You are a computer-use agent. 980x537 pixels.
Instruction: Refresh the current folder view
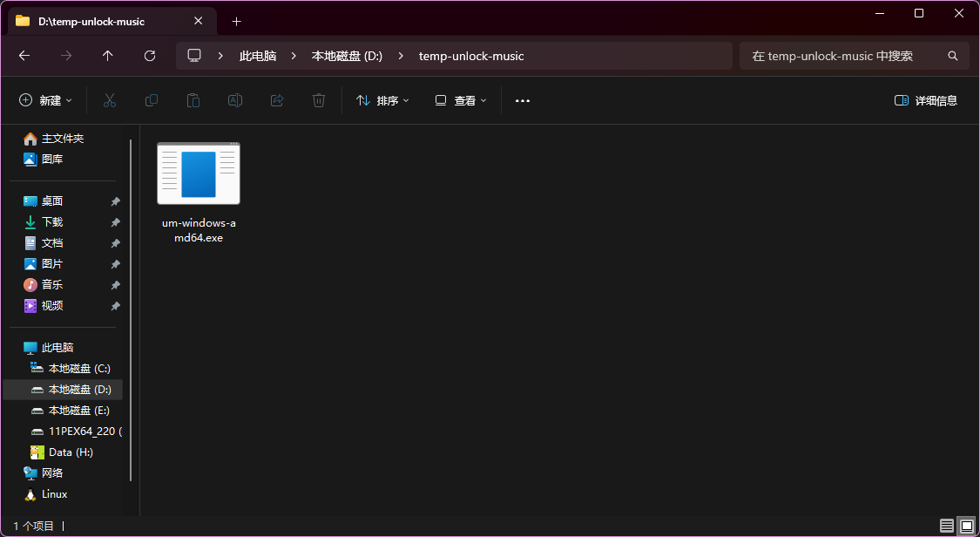pyautogui.click(x=150, y=56)
